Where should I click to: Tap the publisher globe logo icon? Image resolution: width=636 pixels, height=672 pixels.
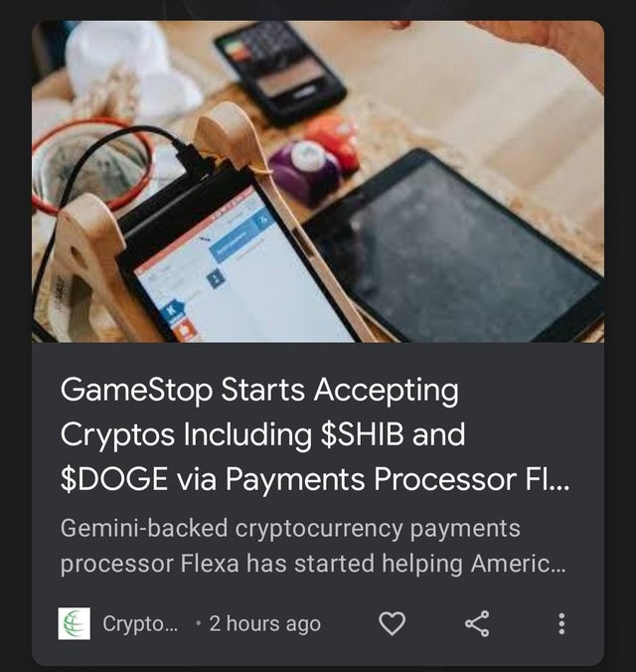click(x=75, y=623)
